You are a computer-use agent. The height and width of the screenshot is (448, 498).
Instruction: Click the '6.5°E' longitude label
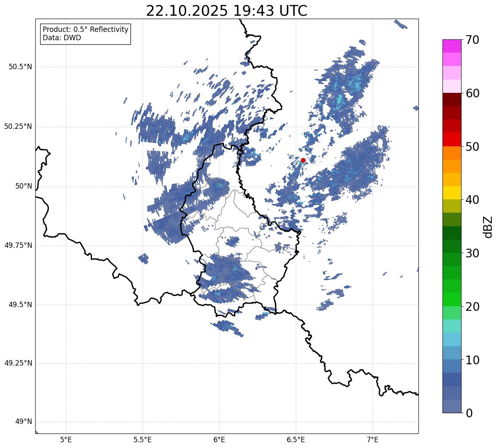click(x=296, y=440)
